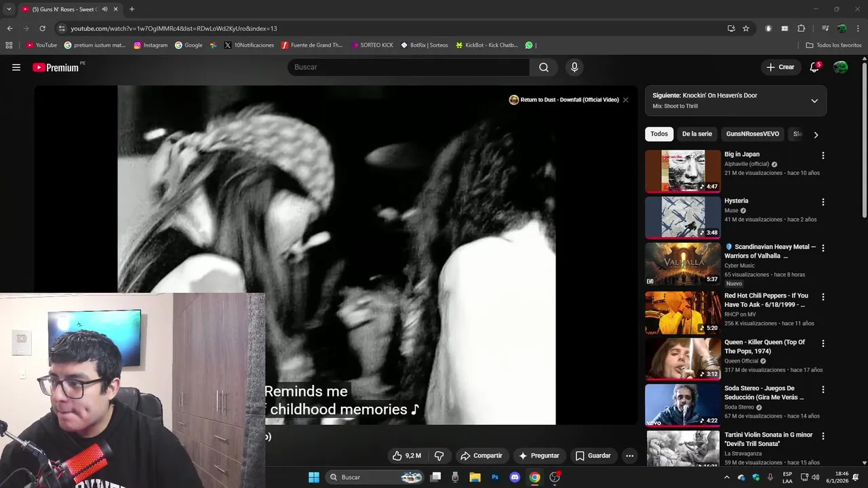
Task: Open the Big in Japan thumbnail
Action: (683, 171)
